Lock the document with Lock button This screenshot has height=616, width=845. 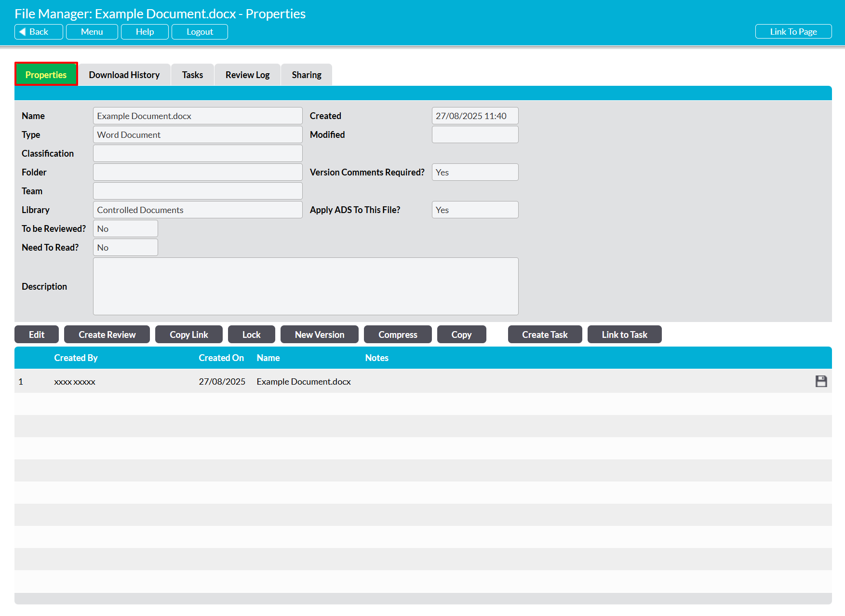pos(251,335)
